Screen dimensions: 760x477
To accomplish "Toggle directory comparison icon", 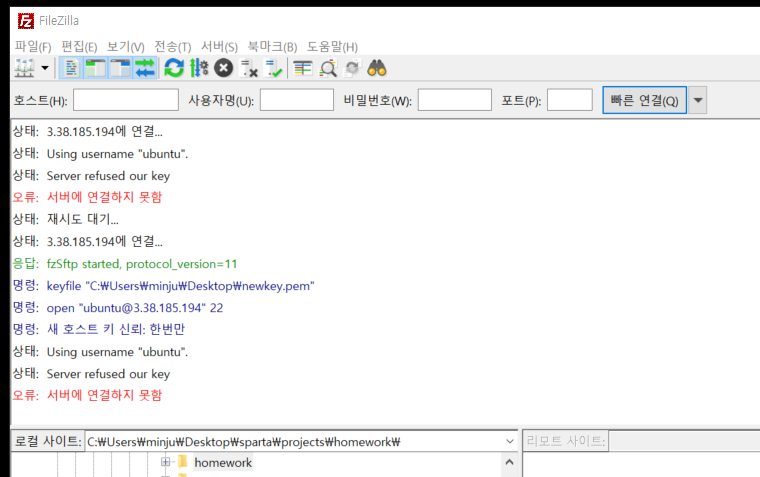I will coord(328,68).
